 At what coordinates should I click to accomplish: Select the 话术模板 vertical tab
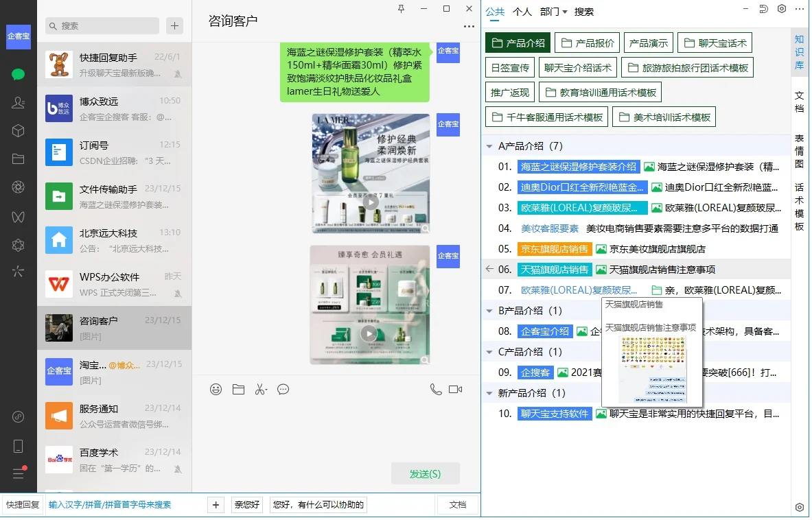(800, 207)
